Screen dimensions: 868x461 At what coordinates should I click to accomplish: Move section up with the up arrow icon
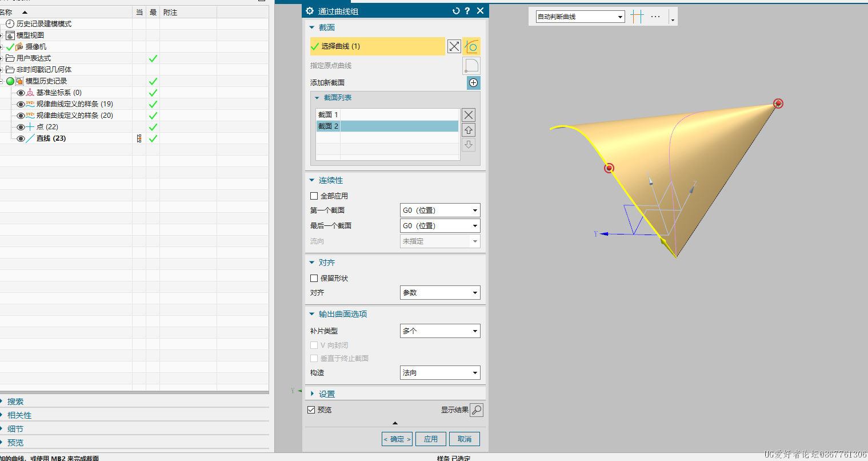click(469, 130)
